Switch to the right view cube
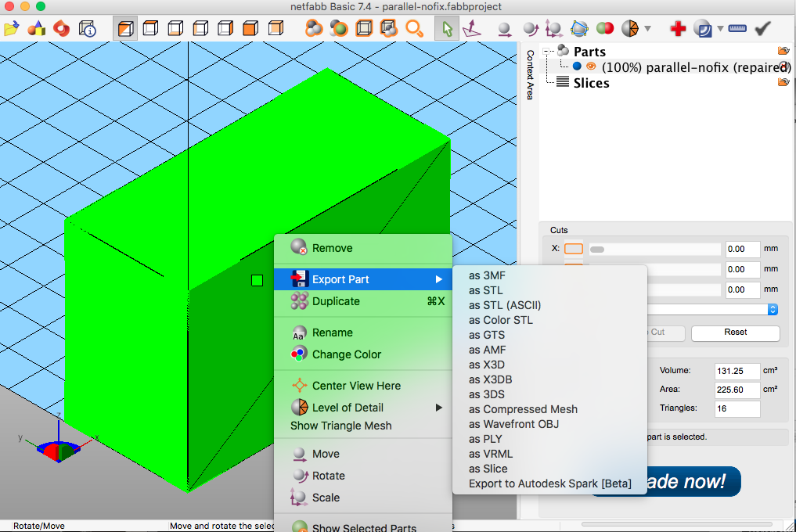The width and height of the screenshot is (796, 532). (x=225, y=28)
